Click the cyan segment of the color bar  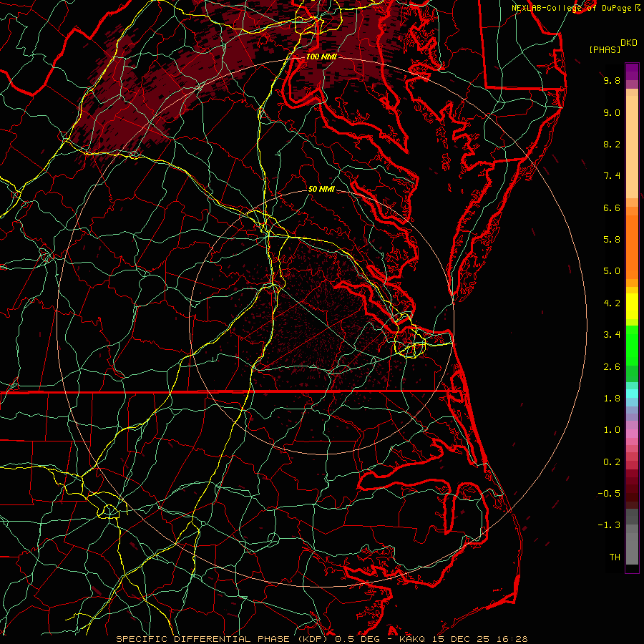[x=632, y=394]
